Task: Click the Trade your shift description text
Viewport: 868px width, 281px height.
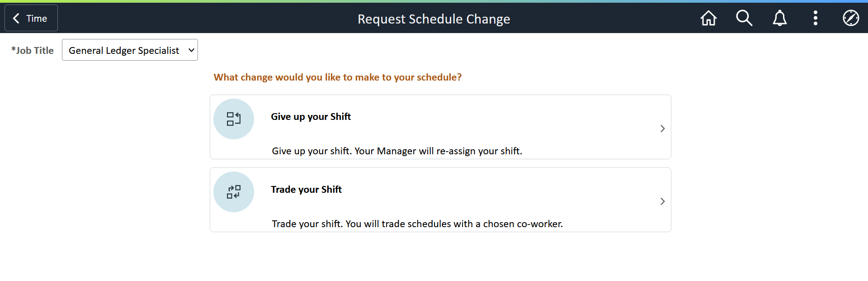Action: point(417,224)
